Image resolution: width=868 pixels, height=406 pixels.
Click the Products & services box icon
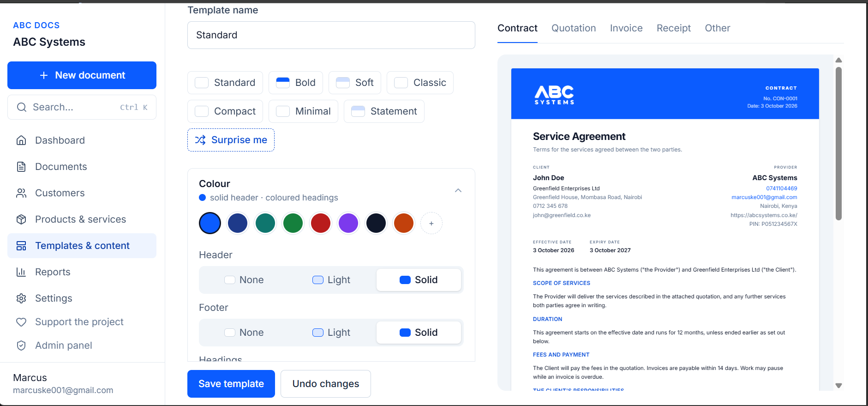(x=21, y=219)
